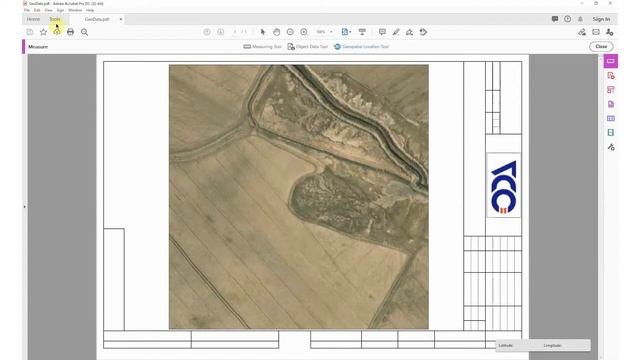This screenshot has height=360, width=640.
Task: Switch to the Home tab
Action: coord(33,19)
